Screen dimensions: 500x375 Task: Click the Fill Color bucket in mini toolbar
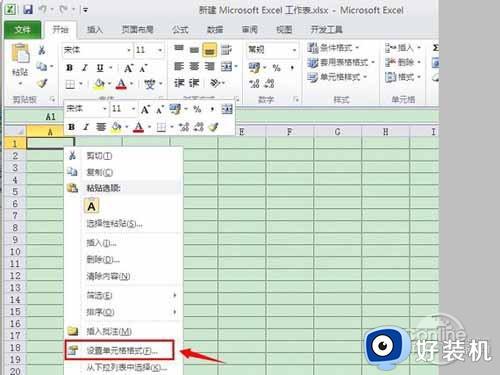click(x=116, y=127)
